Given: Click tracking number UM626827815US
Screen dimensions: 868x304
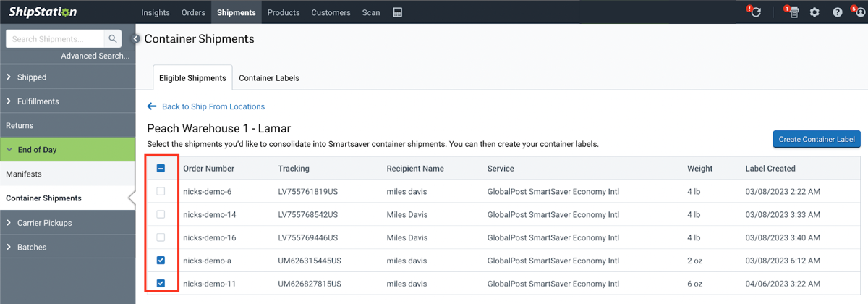Looking at the screenshot, I should (x=310, y=284).
